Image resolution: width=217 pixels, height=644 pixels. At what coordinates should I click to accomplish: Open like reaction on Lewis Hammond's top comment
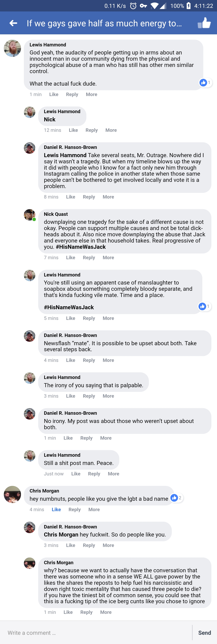pos(206,83)
